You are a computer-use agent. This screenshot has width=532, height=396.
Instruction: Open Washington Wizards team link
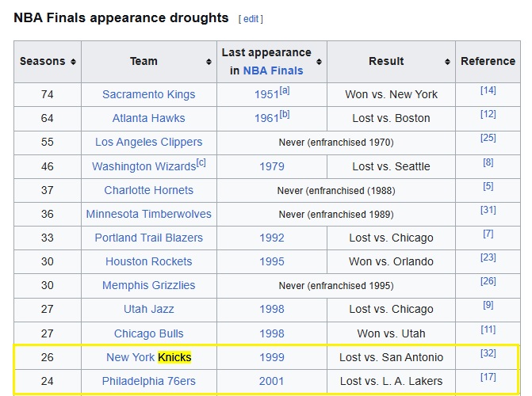point(143,166)
